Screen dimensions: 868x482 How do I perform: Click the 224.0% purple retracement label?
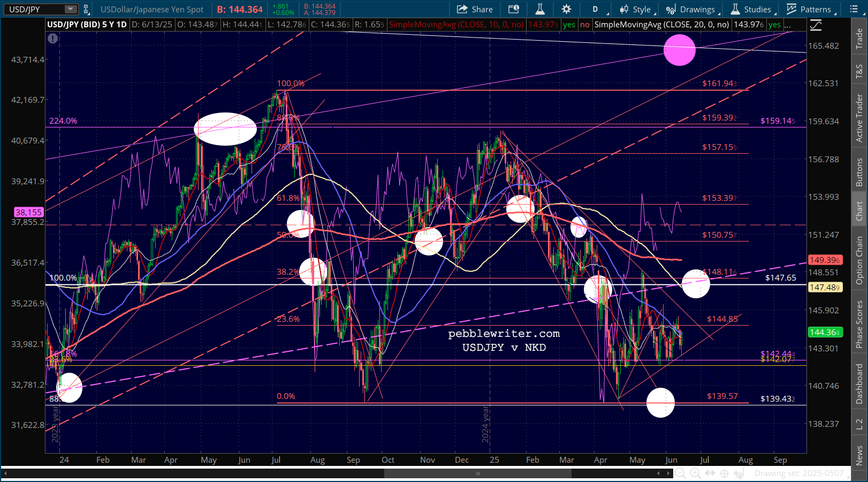(63, 121)
